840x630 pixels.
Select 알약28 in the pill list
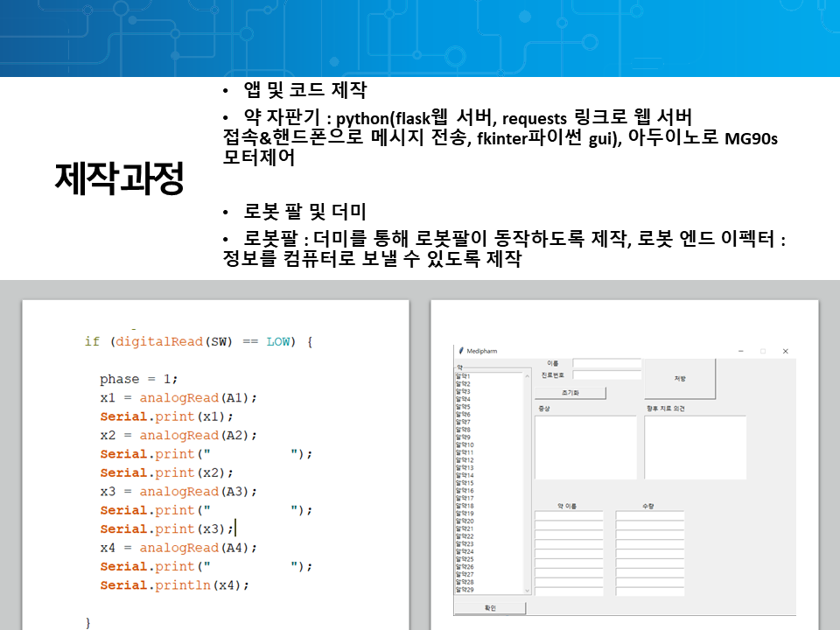pos(465,582)
